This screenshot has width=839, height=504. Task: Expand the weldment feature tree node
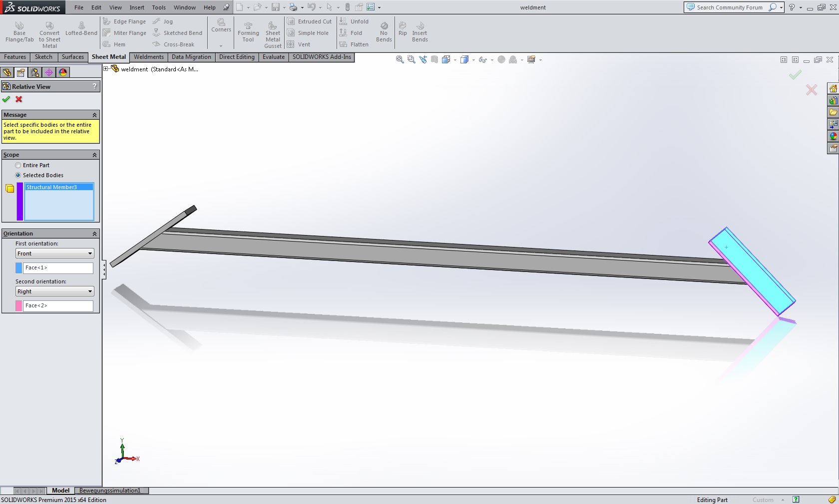[x=106, y=69]
